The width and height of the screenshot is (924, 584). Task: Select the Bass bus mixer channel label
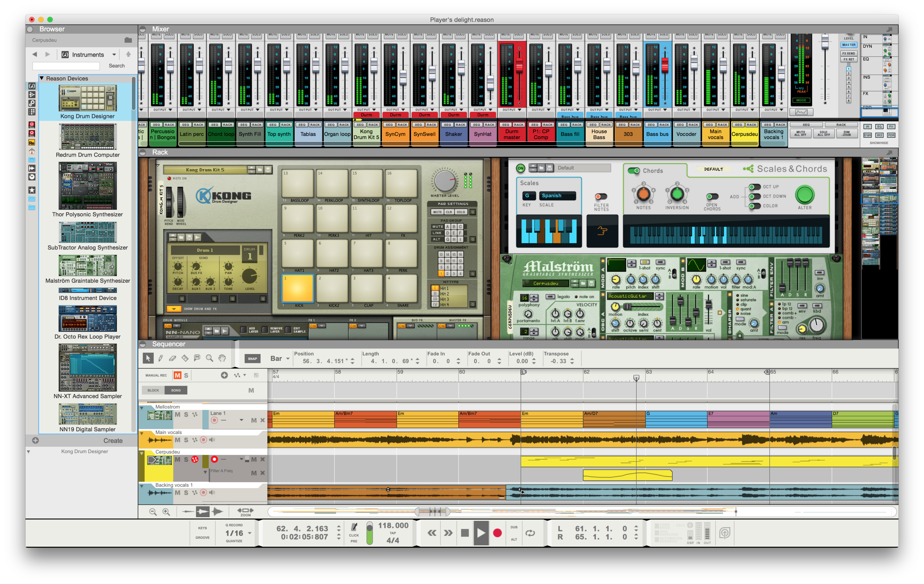pos(657,134)
